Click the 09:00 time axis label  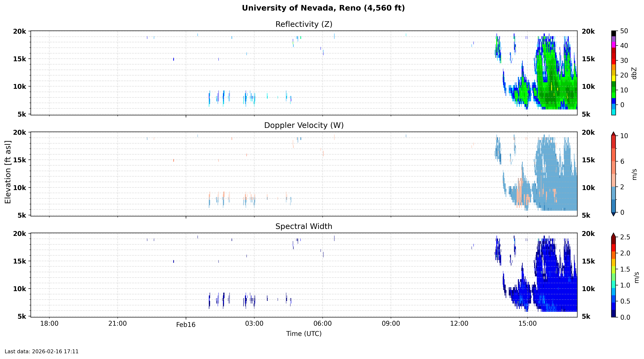pos(391,324)
